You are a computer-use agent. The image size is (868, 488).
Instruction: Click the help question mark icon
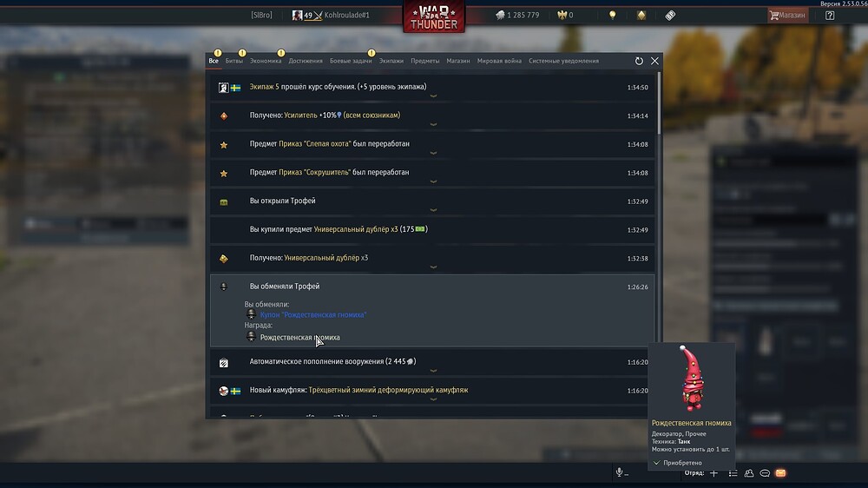pos(830,16)
